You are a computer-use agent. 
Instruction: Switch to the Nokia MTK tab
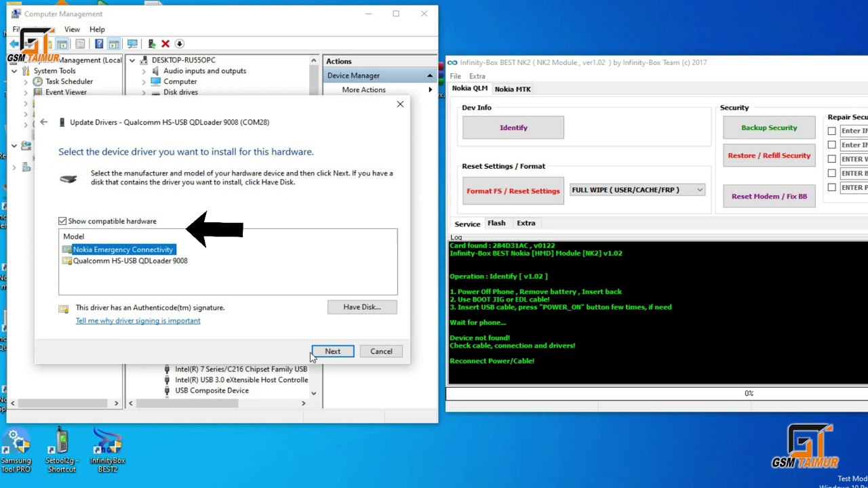coord(513,89)
